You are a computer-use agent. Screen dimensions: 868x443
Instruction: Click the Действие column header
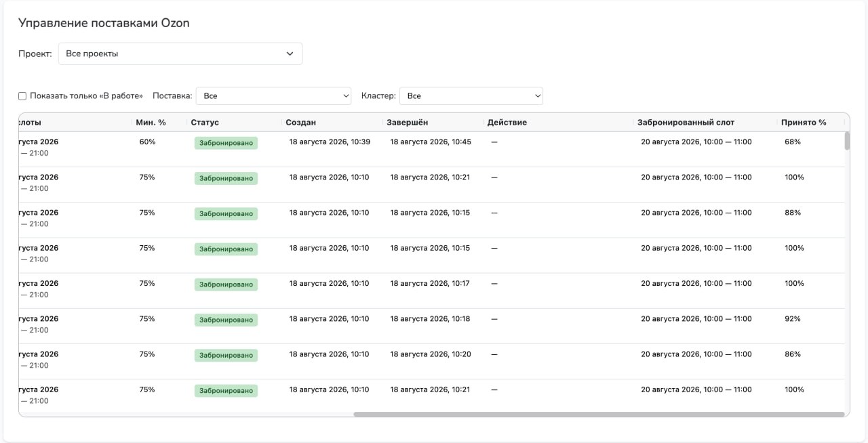[507, 123]
